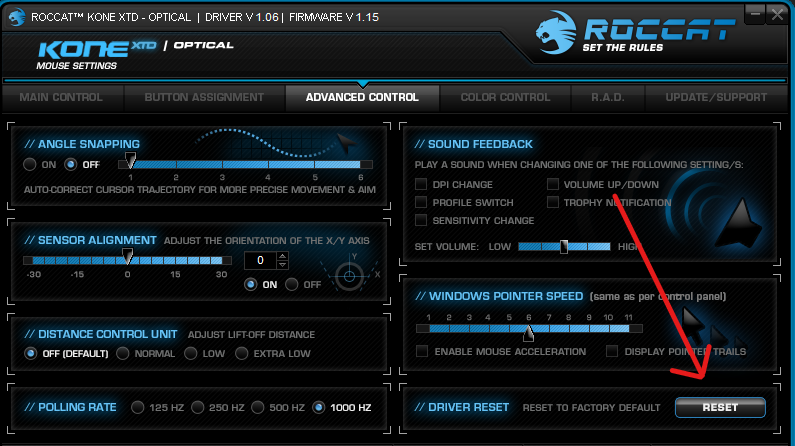
Task: Click the KONE XTD Optical logo
Action: tap(136, 49)
